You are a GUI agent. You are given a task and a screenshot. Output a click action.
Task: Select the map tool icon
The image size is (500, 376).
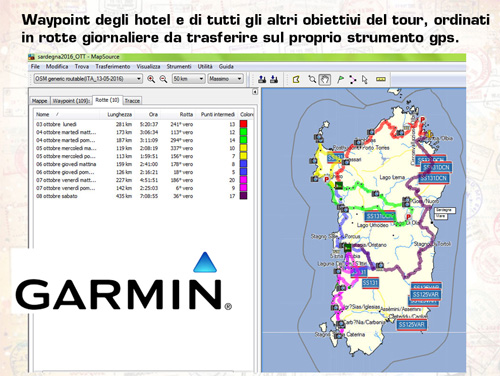click(x=296, y=79)
